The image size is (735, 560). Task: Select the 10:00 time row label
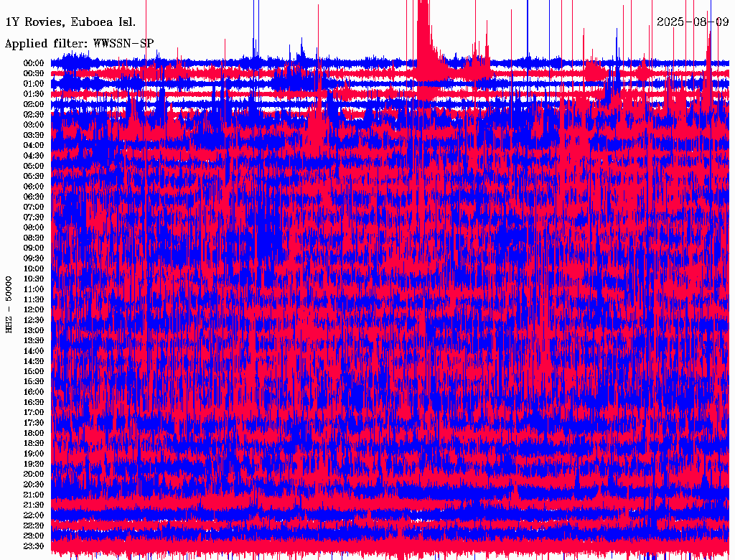(33, 269)
